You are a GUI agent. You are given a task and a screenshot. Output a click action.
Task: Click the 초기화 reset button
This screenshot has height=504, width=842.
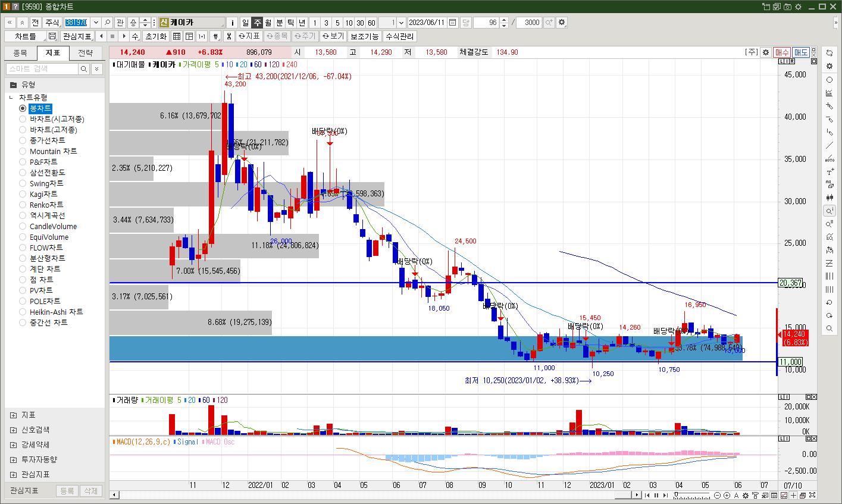pos(156,36)
